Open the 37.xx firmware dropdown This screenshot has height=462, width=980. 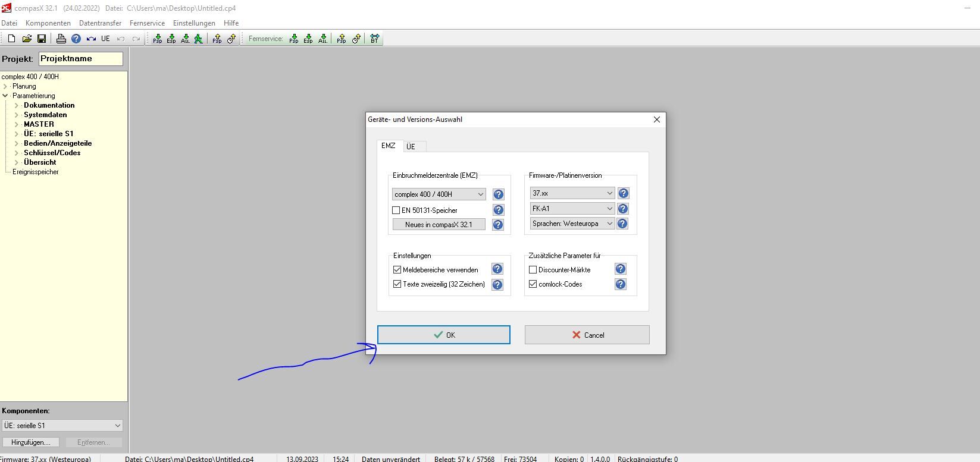point(572,193)
